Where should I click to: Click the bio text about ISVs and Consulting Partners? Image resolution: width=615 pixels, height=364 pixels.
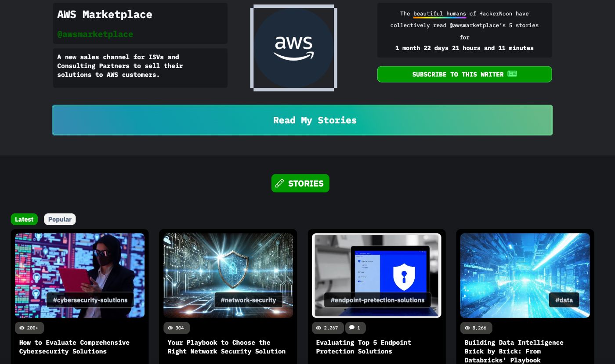(x=120, y=66)
